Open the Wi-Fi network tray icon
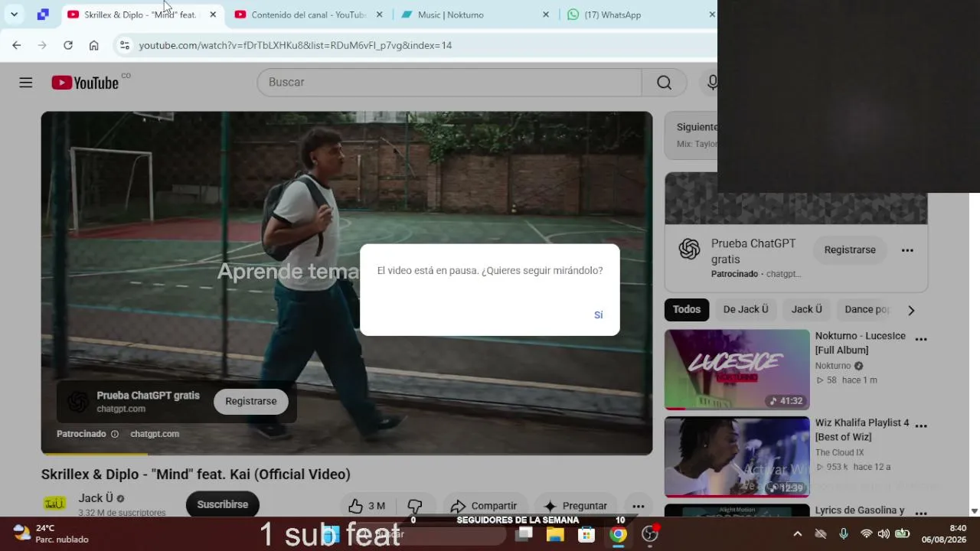This screenshot has height=551, width=980. 867,533
